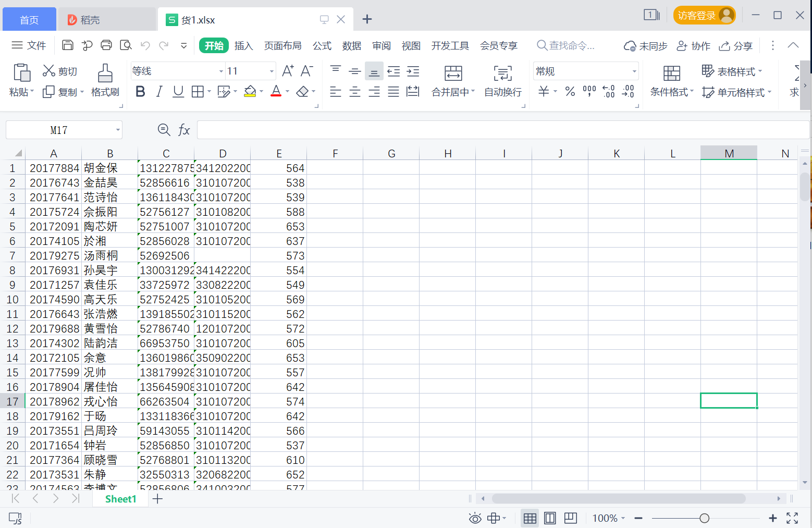Open the 视图 View tab
This screenshot has height=528, width=812.
click(411, 46)
